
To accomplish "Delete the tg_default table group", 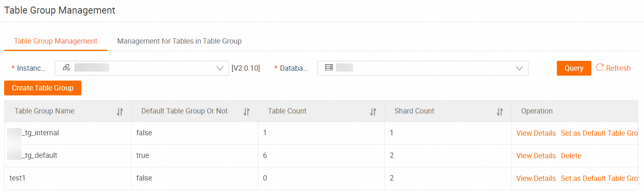I will (x=571, y=156).
